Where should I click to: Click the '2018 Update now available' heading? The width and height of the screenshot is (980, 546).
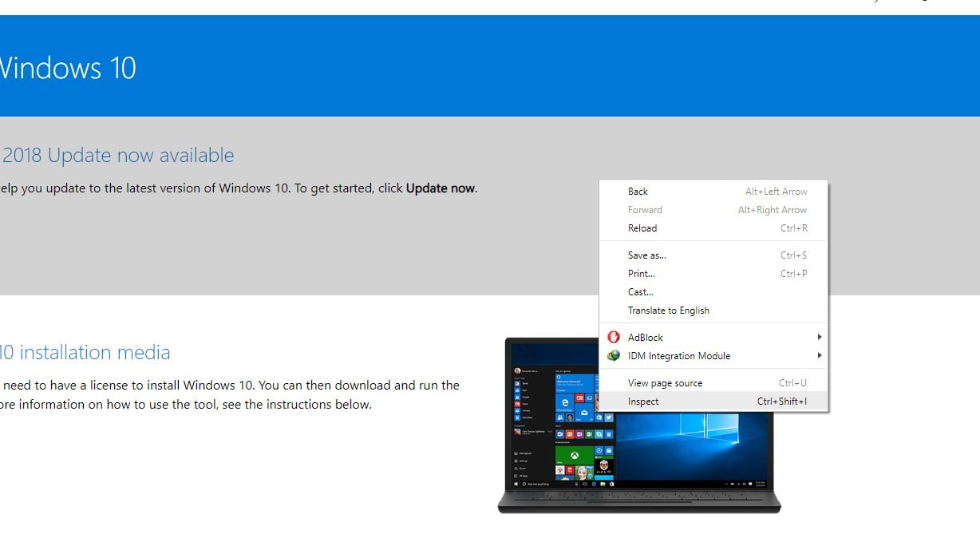click(118, 156)
